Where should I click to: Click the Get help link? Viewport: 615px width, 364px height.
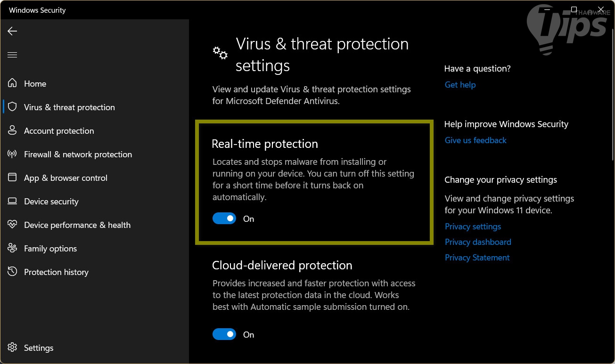[x=460, y=85]
